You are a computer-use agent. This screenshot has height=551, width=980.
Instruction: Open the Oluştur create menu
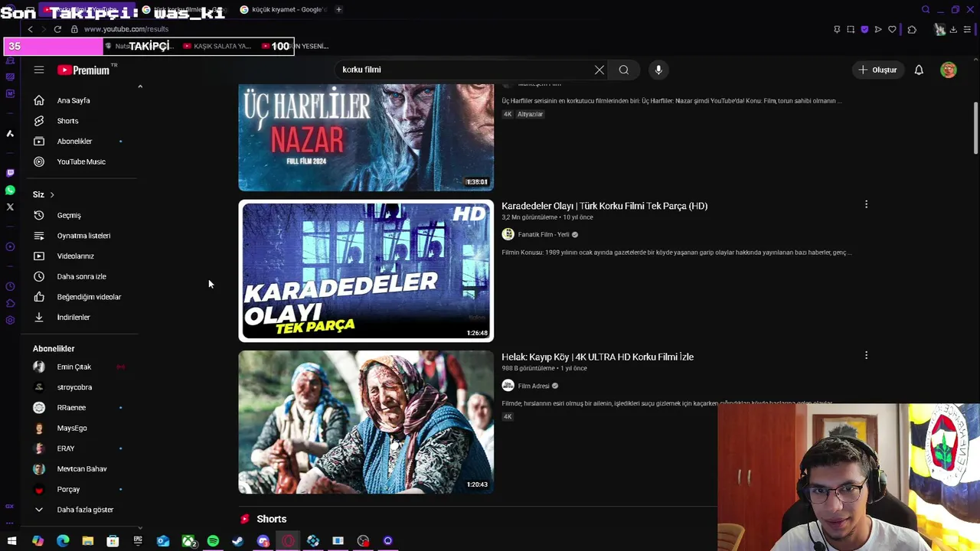[x=877, y=70]
